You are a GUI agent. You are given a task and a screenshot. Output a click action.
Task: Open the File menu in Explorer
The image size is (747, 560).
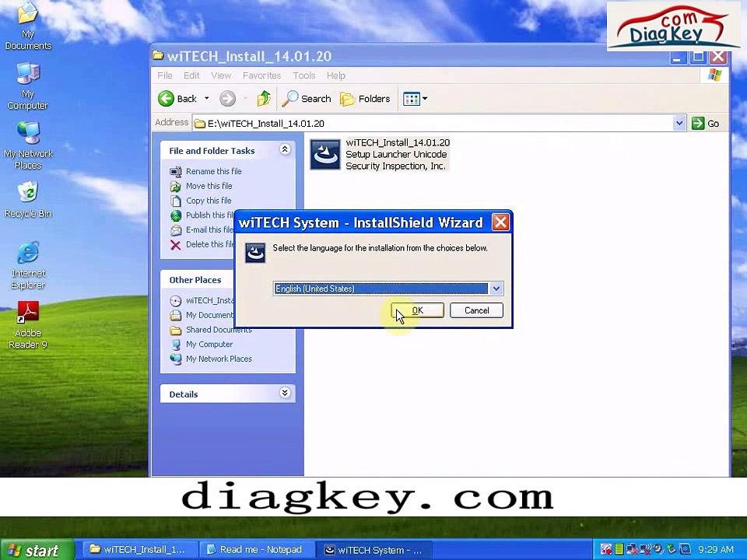point(165,75)
